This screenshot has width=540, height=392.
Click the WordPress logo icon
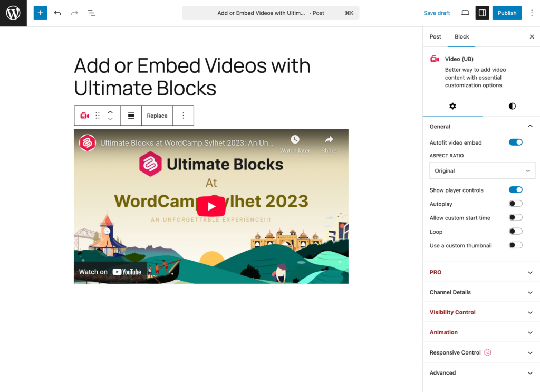[x=13, y=13]
